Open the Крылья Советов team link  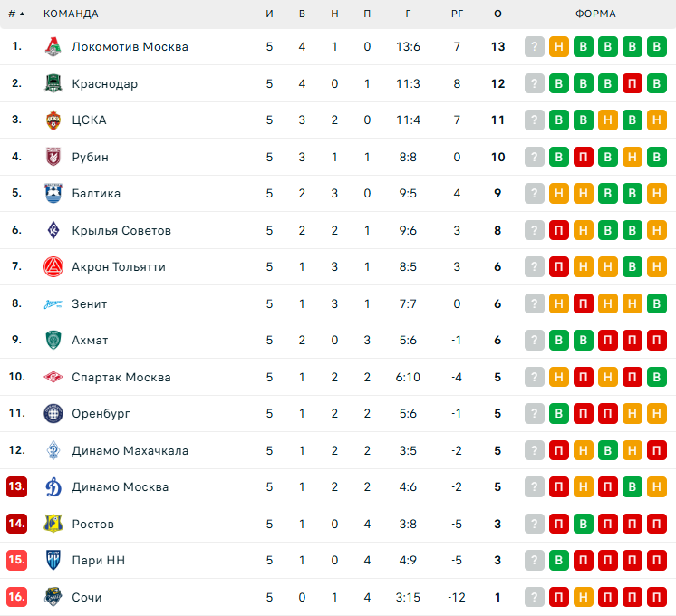tap(121, 230)
